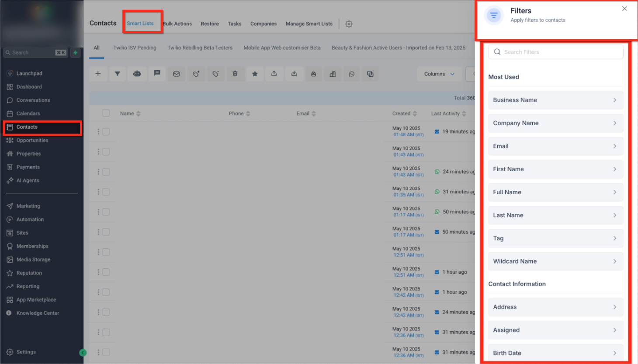Select the delete contacts trash icon

tap(235, 74)
